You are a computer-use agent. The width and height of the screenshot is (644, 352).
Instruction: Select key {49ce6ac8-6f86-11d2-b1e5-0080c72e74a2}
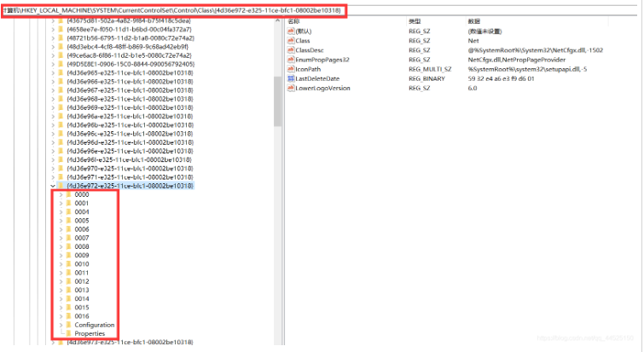click(129, 55)
